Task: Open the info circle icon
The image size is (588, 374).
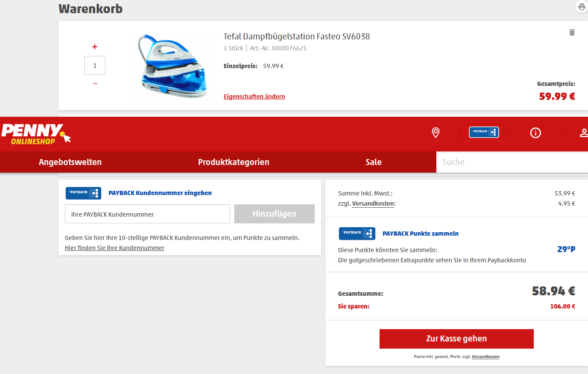Action: 535,133
